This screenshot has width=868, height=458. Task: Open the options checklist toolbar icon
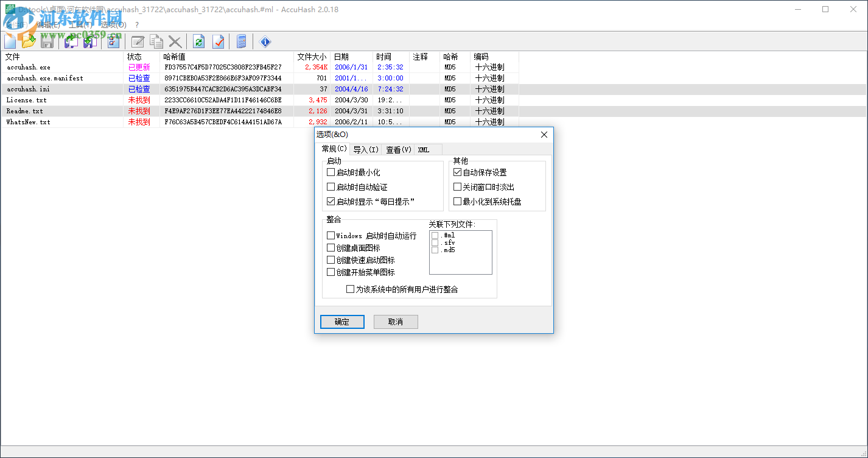113,41
